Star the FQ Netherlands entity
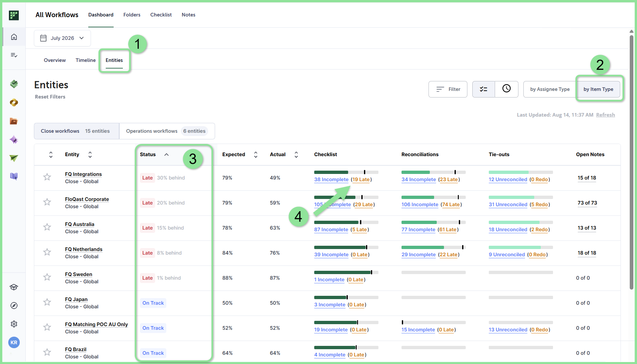Viewport: 637px width, 364px height. click(x=47, y=252)
